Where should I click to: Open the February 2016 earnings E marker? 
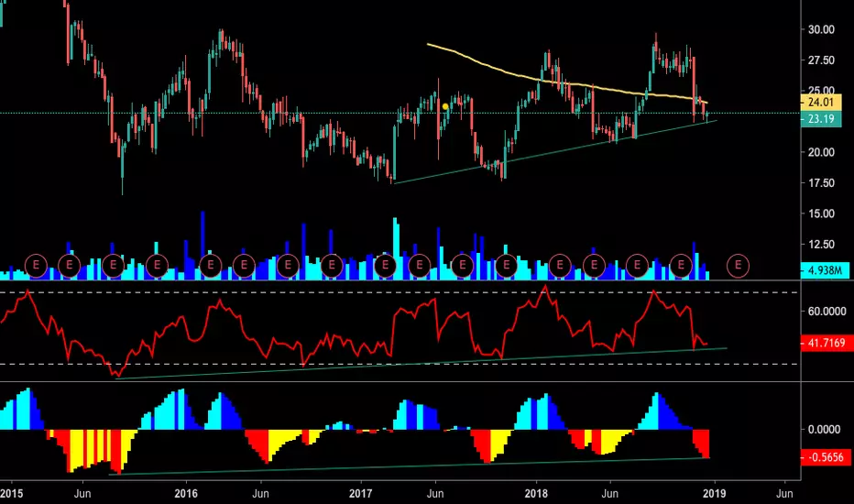[210, 266]
